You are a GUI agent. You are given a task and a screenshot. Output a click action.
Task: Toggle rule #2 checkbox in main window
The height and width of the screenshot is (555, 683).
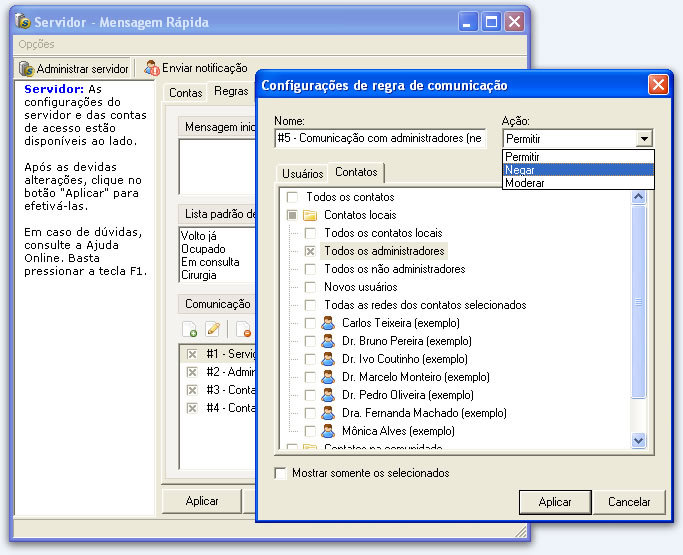point(192,372)
